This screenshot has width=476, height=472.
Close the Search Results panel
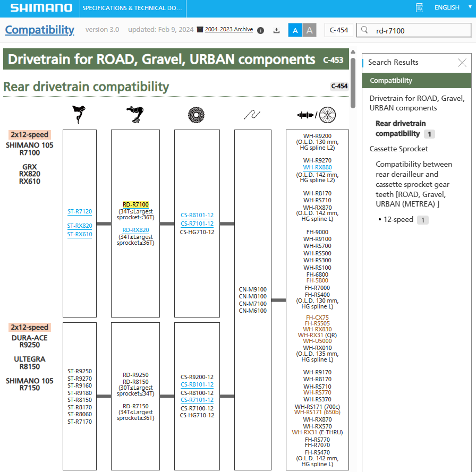pos(462,63)
